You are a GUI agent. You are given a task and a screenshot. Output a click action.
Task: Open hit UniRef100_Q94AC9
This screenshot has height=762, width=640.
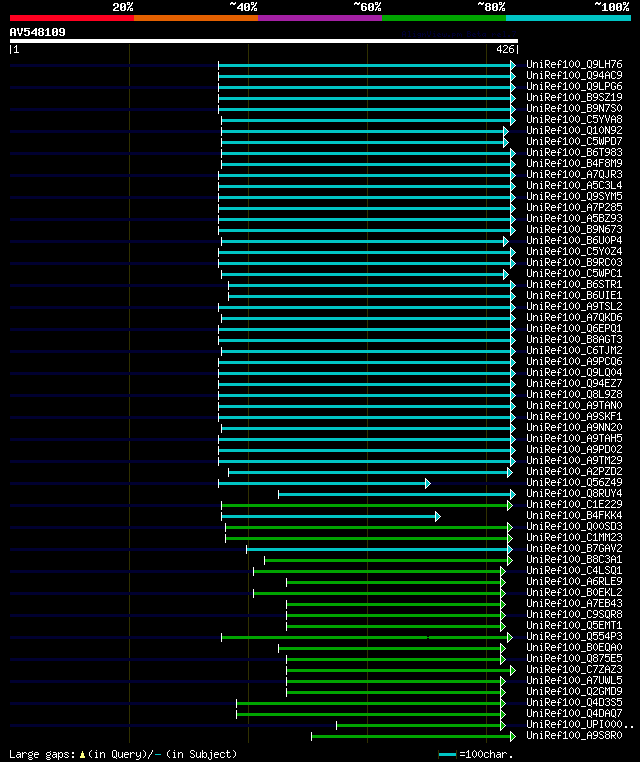[x=574, y=75]
